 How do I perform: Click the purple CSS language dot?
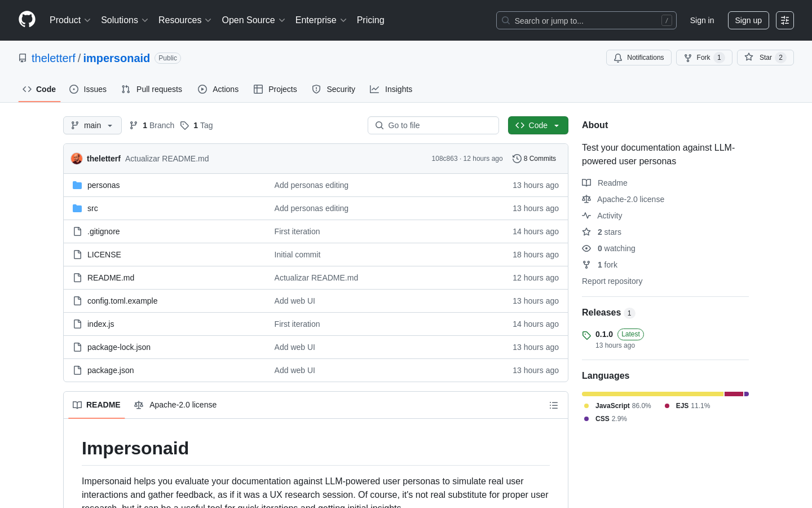pyautogui.click(x=586, y=419)
